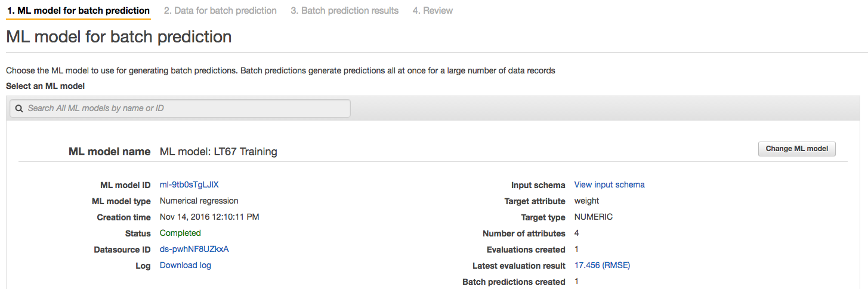Click the green Completed status text
Viewport: 868px width, 289px height.
[x=180, y=233]
